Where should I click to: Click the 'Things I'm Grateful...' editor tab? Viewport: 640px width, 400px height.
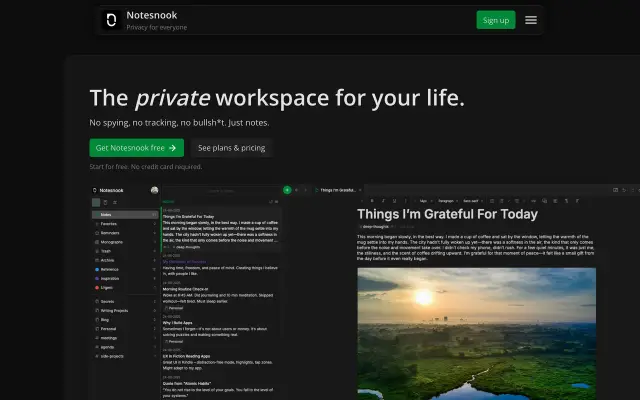pos(338,190)
